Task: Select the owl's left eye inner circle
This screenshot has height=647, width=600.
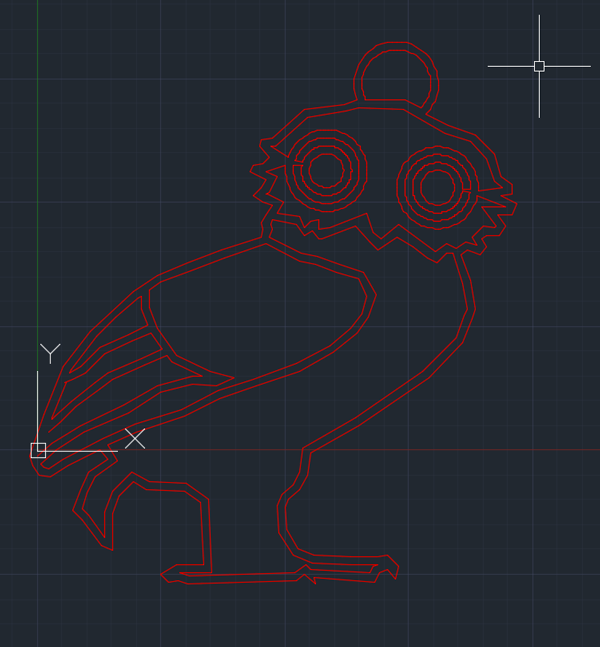Action: (x=326, y=170)
